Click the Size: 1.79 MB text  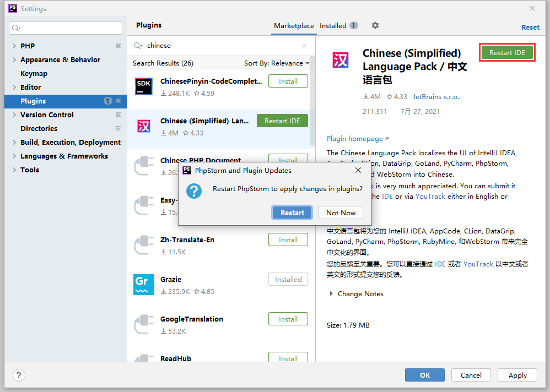(348, 325)
